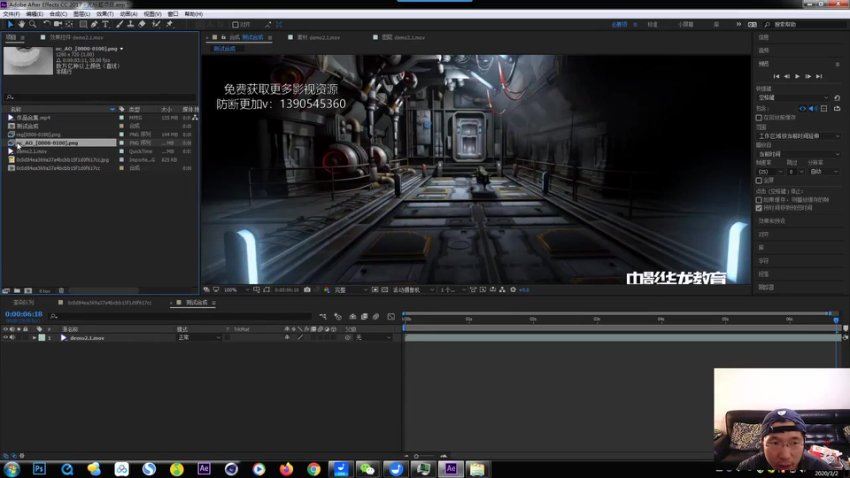The image size is (850, 478).
Task: Open the blending mode dropdown for demo2.1.mov
Action: tap(198, 338)
